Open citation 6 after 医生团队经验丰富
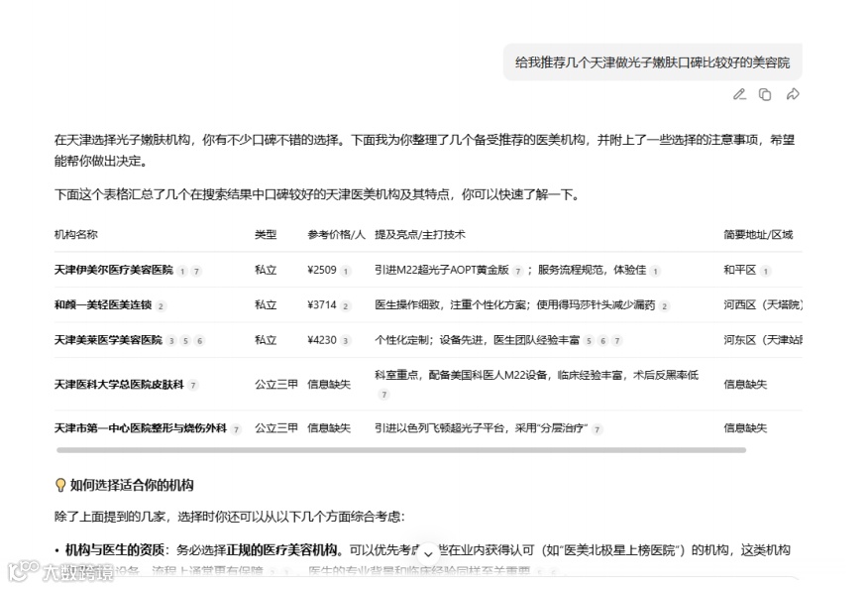The image size is (868, 589). (603, 341)
